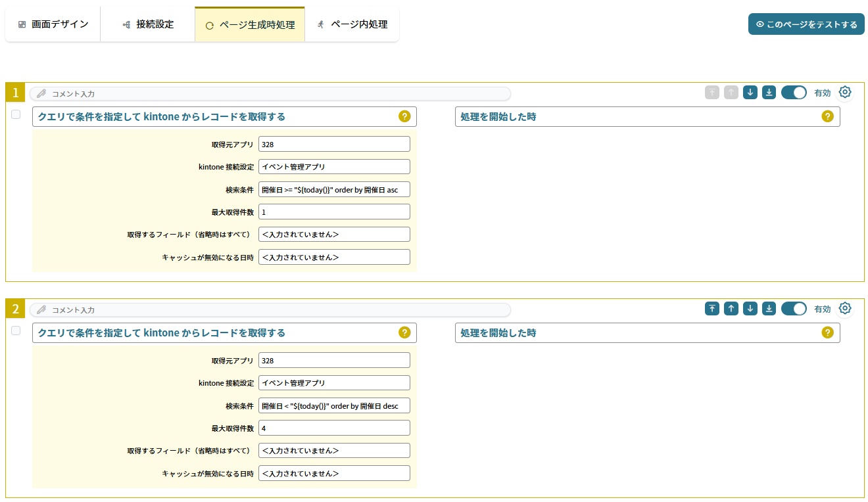
Task: Click kintone 接続設定 field in block 2
Action: 334,383
